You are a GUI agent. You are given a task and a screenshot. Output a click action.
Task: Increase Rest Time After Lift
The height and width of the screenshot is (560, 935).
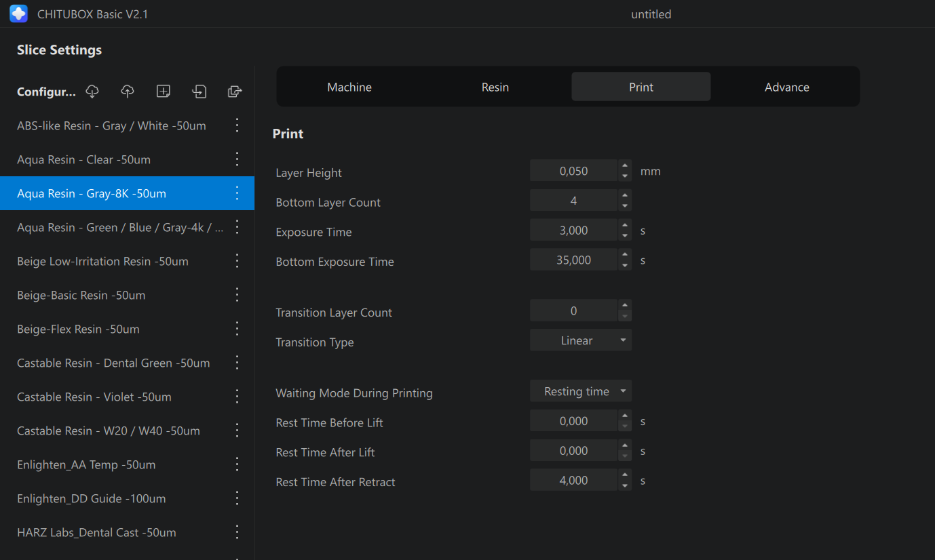click(625, 446)
